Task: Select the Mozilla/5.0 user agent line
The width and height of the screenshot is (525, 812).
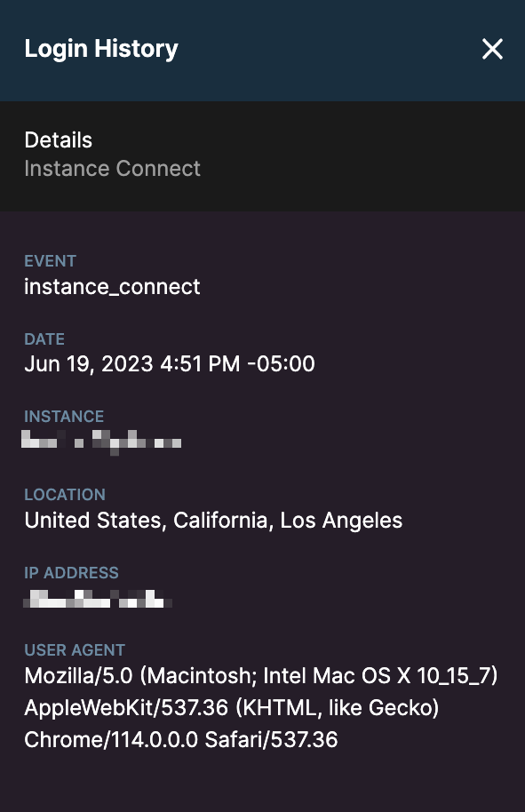Action: point(261,676)
